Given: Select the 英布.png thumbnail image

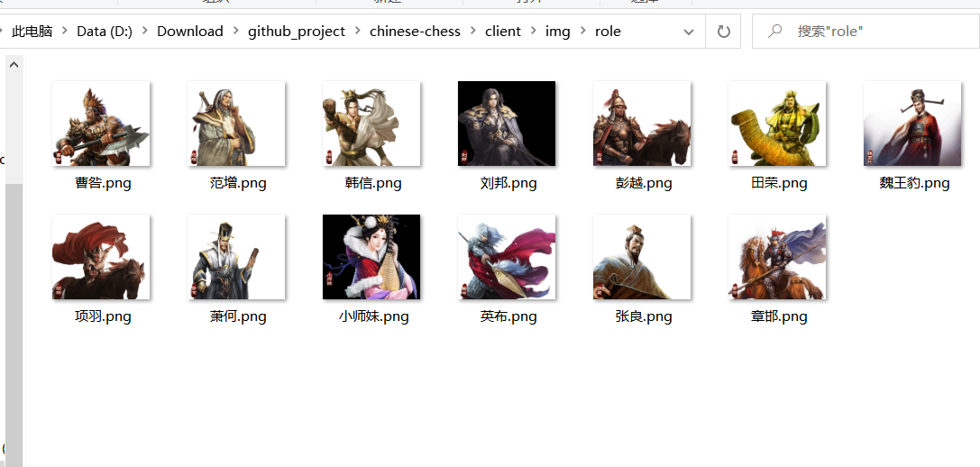Looking at the screenshot, I should [x=507, y=257].
